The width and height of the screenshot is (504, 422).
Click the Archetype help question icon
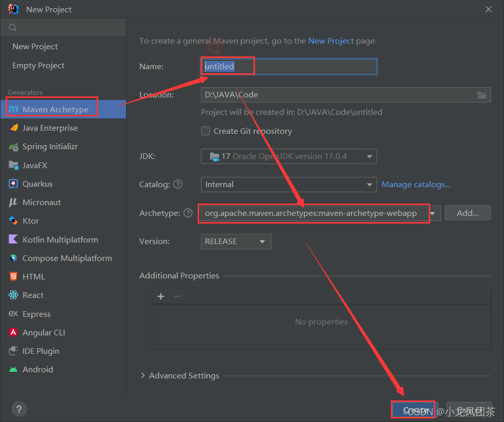coord(188,213)
